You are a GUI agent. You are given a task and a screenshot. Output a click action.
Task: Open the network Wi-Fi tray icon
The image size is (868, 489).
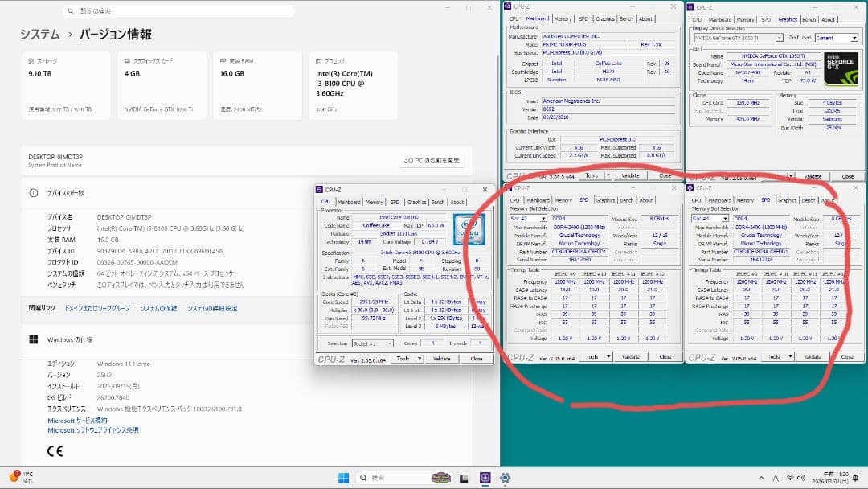click(790, 478)
